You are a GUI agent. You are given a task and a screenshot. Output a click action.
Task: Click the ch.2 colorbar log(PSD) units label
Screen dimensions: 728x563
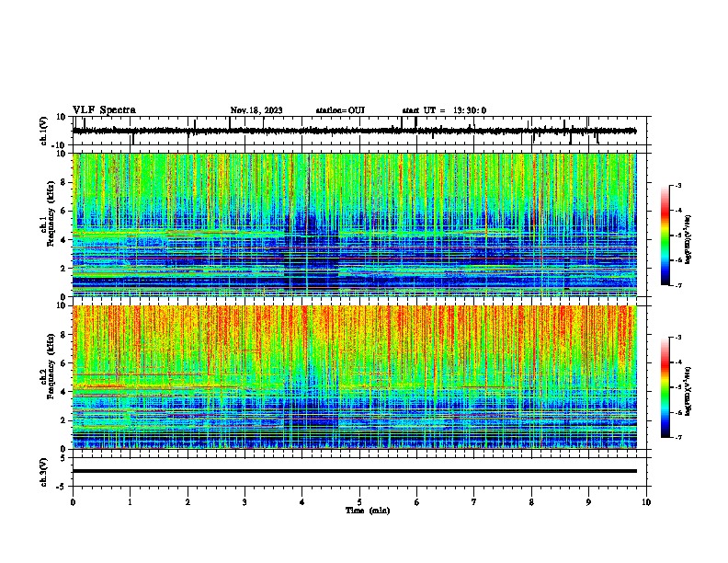click(x=688, y=391)
